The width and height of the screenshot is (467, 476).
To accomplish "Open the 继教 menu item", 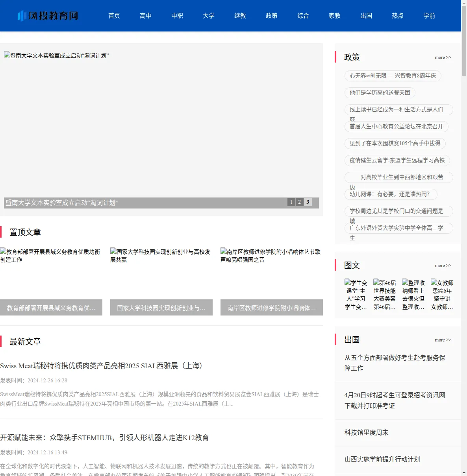I will point(240,16).
